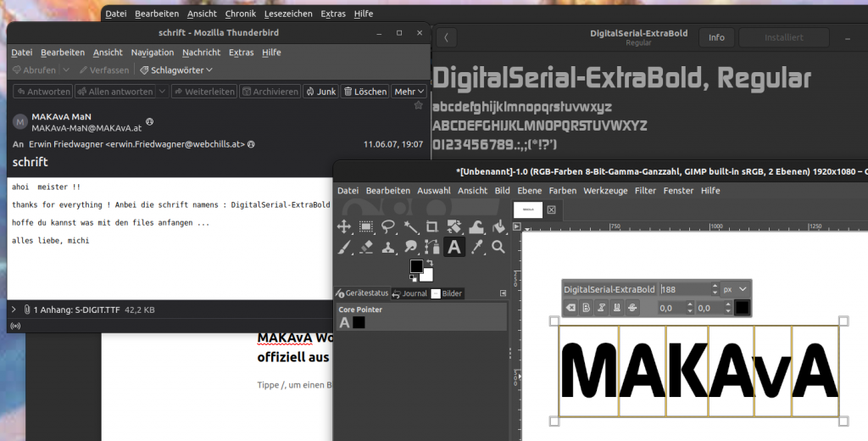
Task: Pick the Fuzzy Select magic wand tool
Action: point(410,226)
